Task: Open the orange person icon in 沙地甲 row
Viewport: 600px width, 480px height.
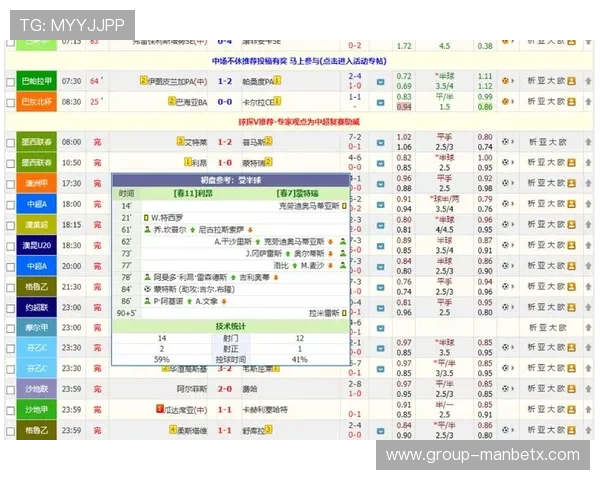Action: (571, 409)
